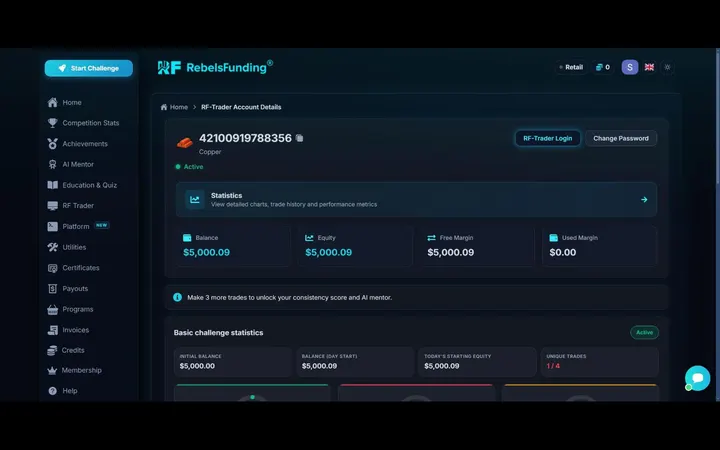Open Competition Stats trophy icon

(x=53, y=123)
